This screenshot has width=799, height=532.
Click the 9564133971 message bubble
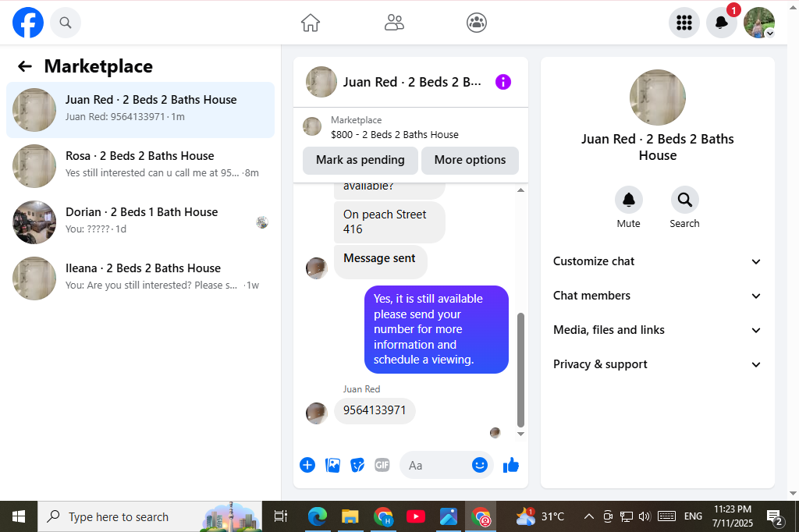375,411
